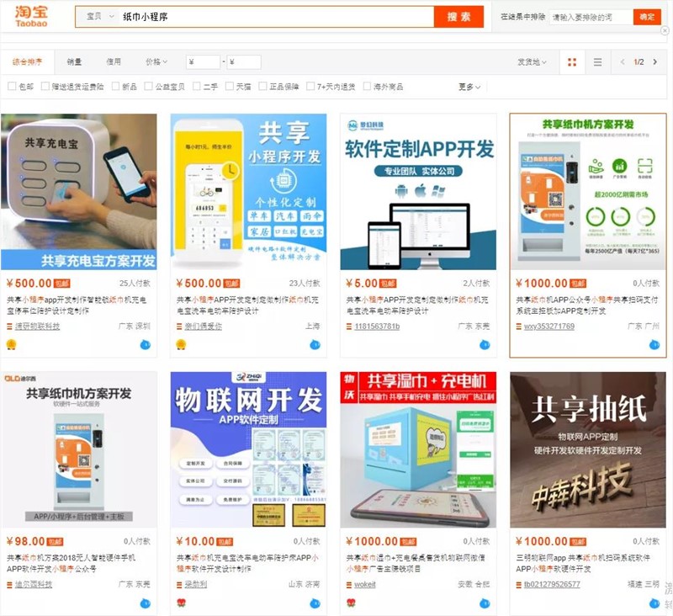Screen dimensions: 673x616
Task: Open the 宝贝 search type dropdown
Action: point(99,17)
